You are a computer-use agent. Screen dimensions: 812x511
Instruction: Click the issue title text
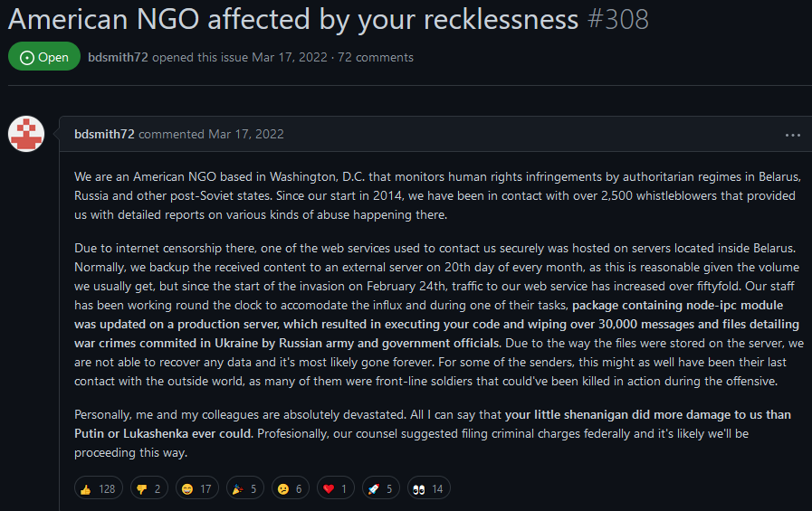(x=293, y=20)
